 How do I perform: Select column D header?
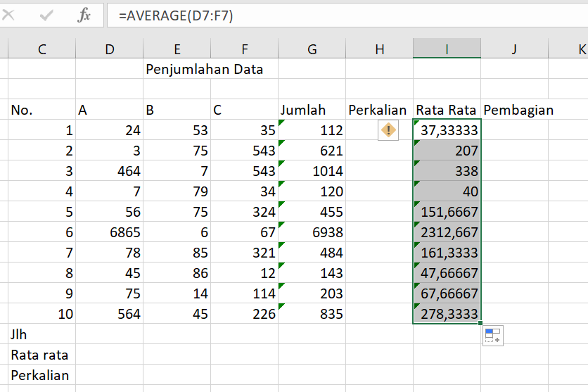tap(109, 49)
